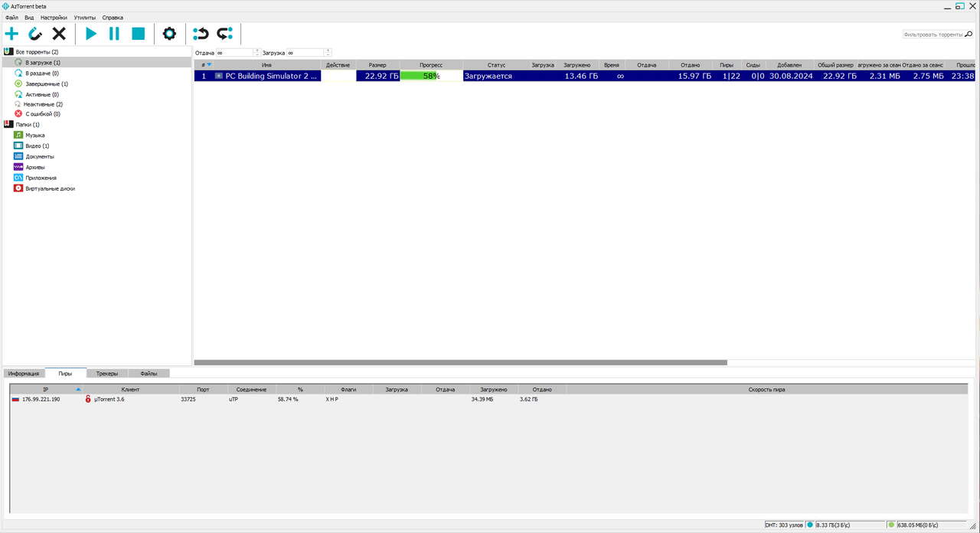
Task: Click the plus icon to add a torrent
Action: click(11, 34)
